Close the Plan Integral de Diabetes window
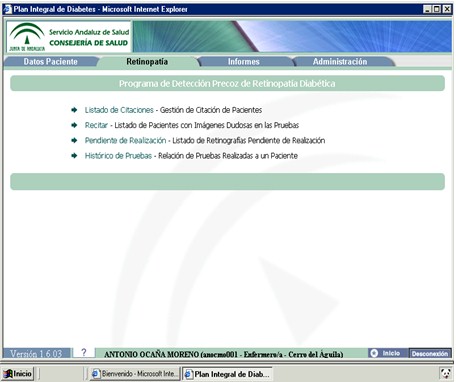The height and width of the screenshot is (382, 456). coord(447,9)
